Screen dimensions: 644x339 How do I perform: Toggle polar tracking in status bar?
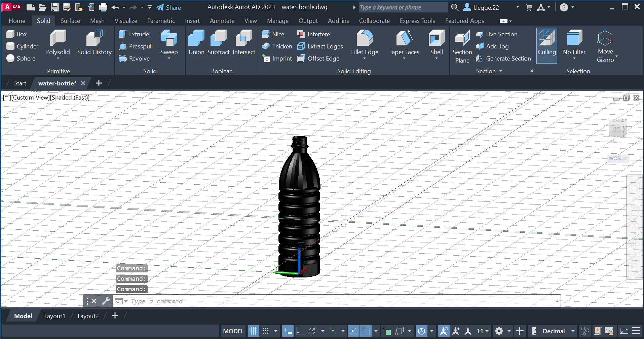pos(312,331)
